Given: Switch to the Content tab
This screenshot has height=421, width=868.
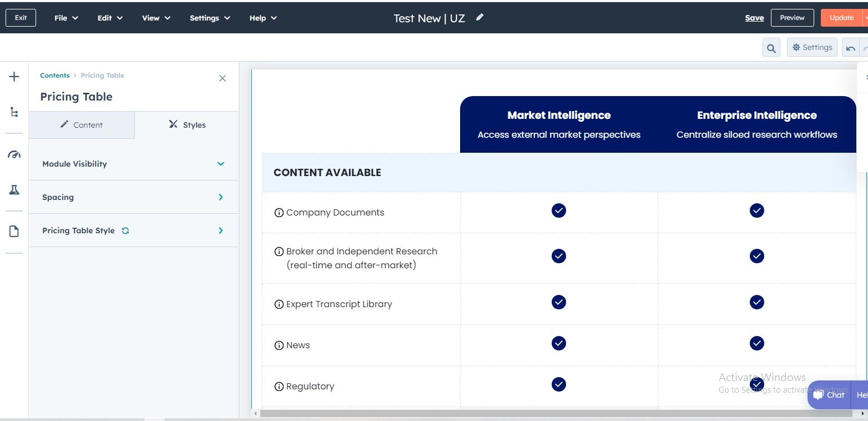Looking at the screenshot, I should tap(82, 125).
